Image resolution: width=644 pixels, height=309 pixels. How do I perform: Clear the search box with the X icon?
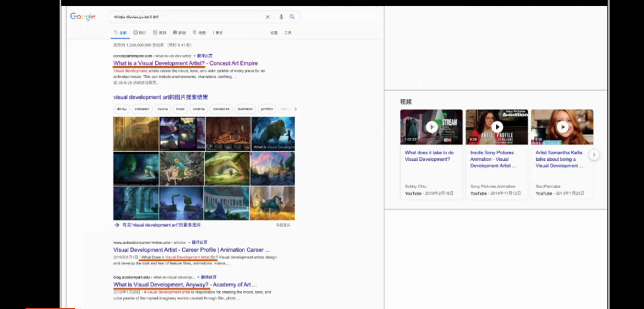pos(267,17)
